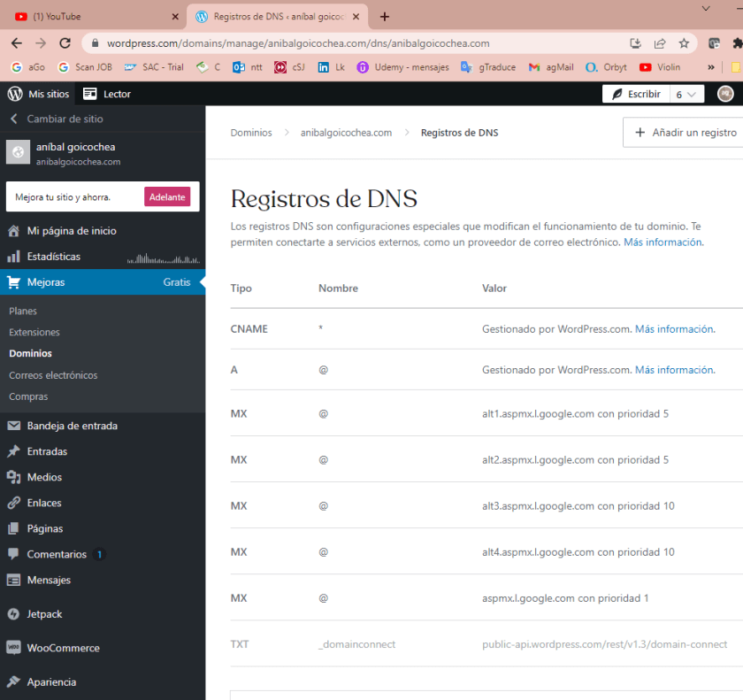The width and height of the screenshot is (743, 700).
Task: Go to anibalgoicochea.com breadcrumb
Action: click(x=346, y=133)
